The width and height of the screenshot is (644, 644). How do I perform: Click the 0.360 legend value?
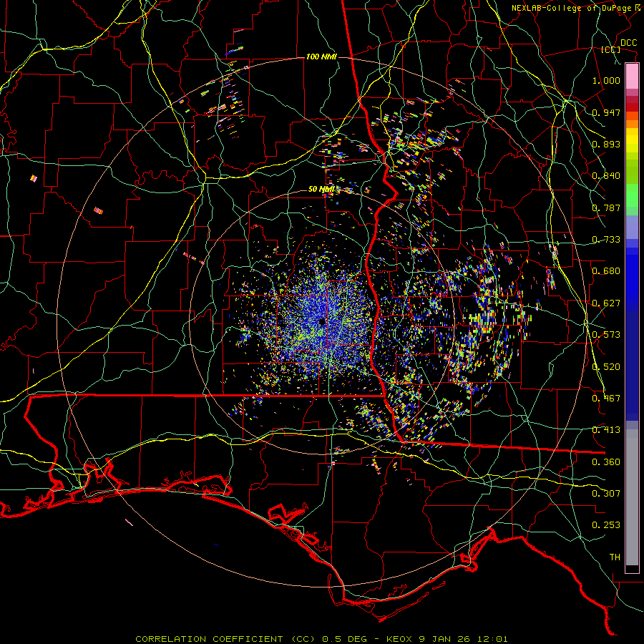[x=606, y=462]
